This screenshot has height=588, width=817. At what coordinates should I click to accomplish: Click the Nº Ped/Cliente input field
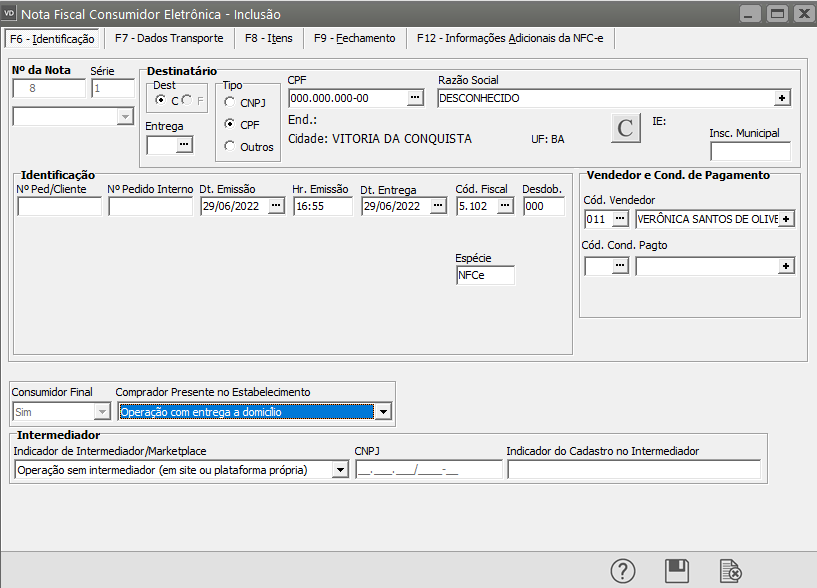tap(60, 207)
